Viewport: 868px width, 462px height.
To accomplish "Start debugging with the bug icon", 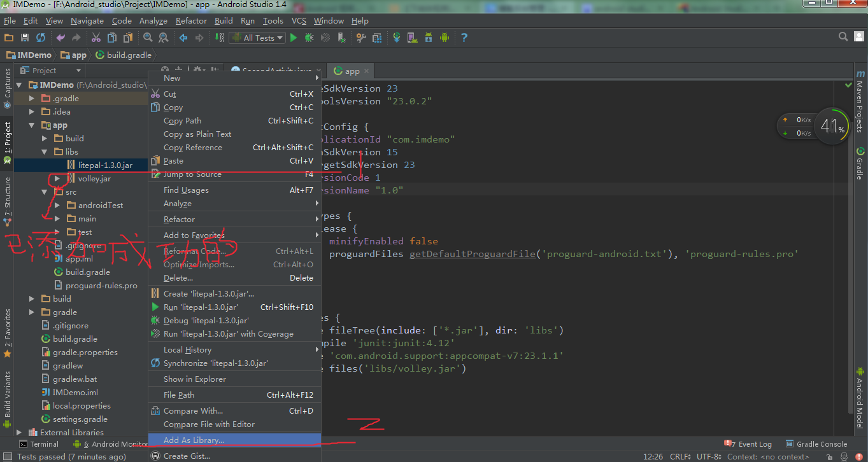I will 309,38.
